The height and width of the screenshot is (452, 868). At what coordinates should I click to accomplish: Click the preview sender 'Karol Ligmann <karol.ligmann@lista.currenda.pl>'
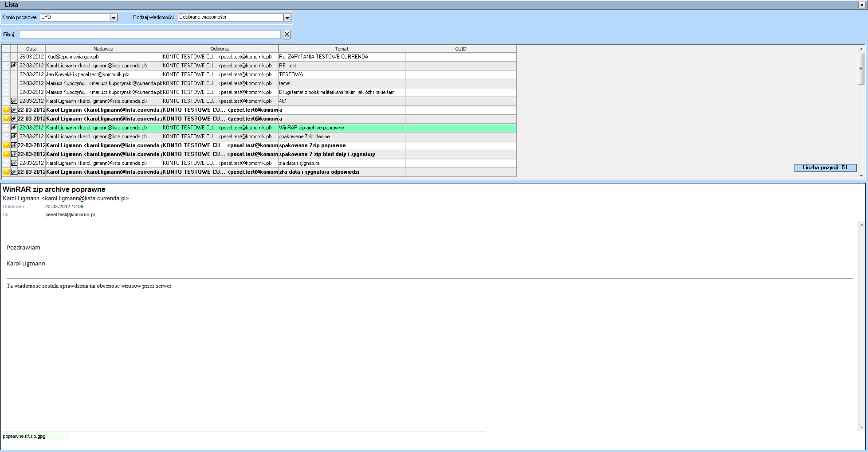point(66,199)
